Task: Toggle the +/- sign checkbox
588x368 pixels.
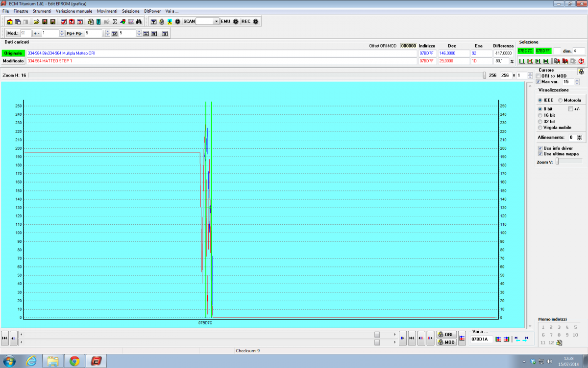Action: point(570,109)
